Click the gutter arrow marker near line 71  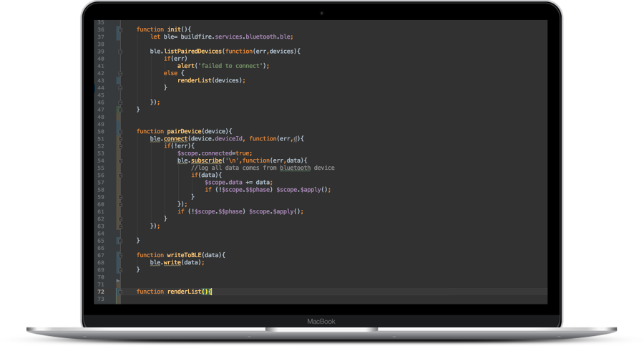click(118, 281)
